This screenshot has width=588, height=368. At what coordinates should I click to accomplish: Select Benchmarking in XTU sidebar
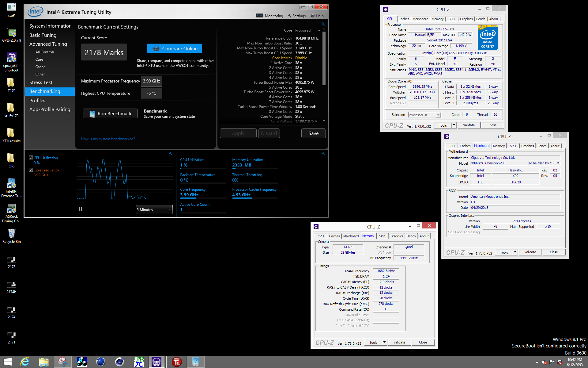50,91
